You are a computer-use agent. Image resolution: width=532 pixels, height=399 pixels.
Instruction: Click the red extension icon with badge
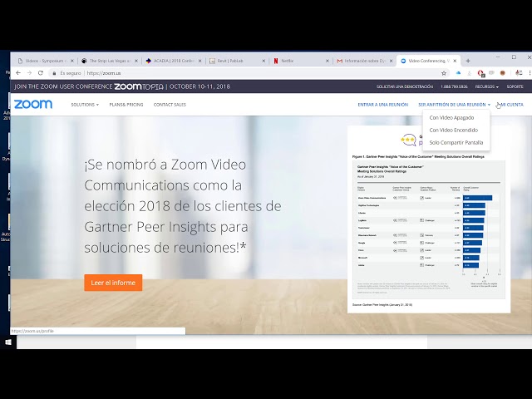[480, 73]
